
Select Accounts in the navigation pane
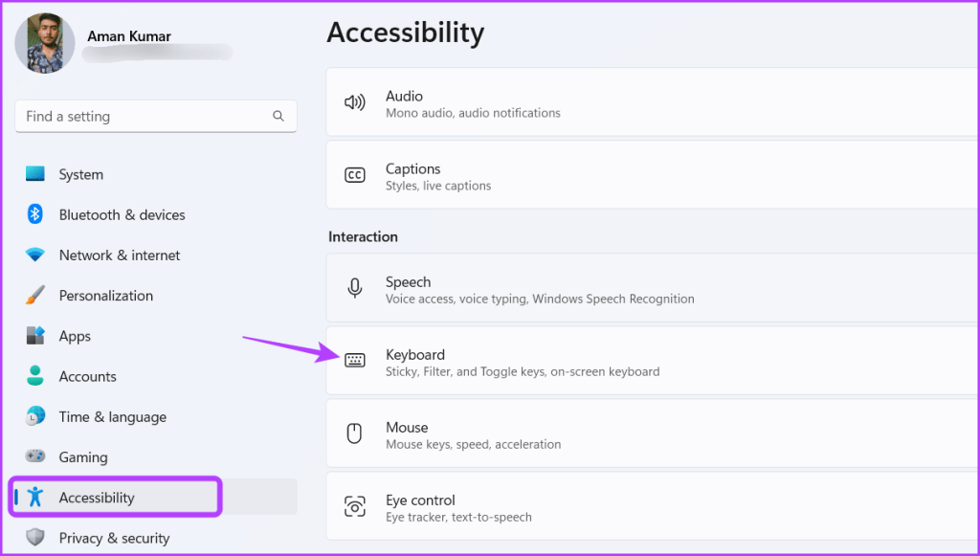[88, 376]
